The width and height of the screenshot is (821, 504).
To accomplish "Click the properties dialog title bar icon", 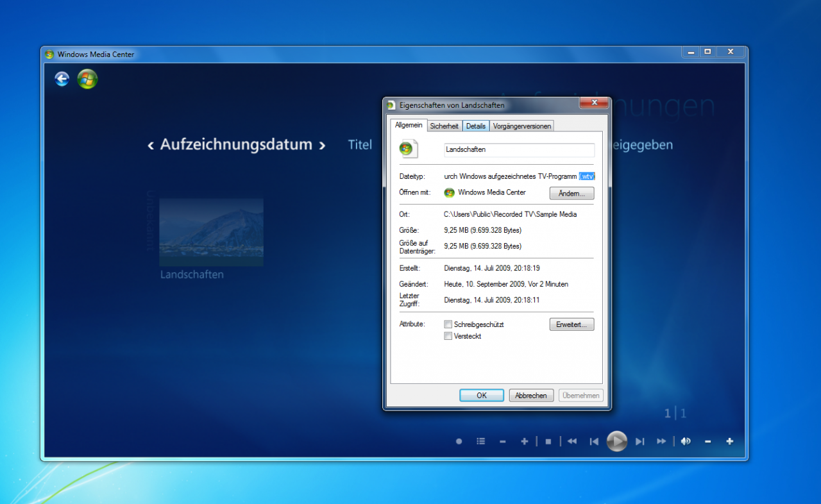I will (391, 105).
